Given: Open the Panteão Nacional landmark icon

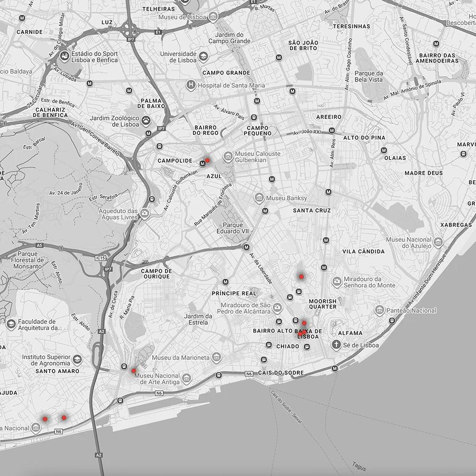Looking at the screenshot, I should coord(379,310).
